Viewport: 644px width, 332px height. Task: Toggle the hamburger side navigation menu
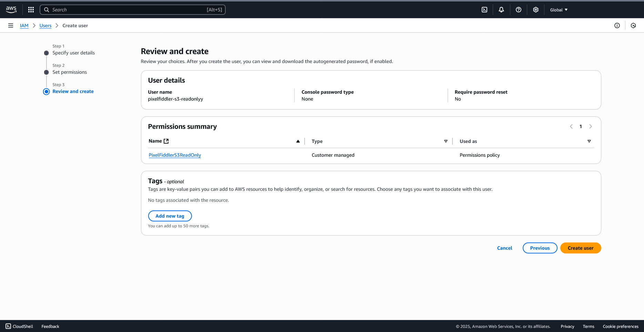pos(11,25)
